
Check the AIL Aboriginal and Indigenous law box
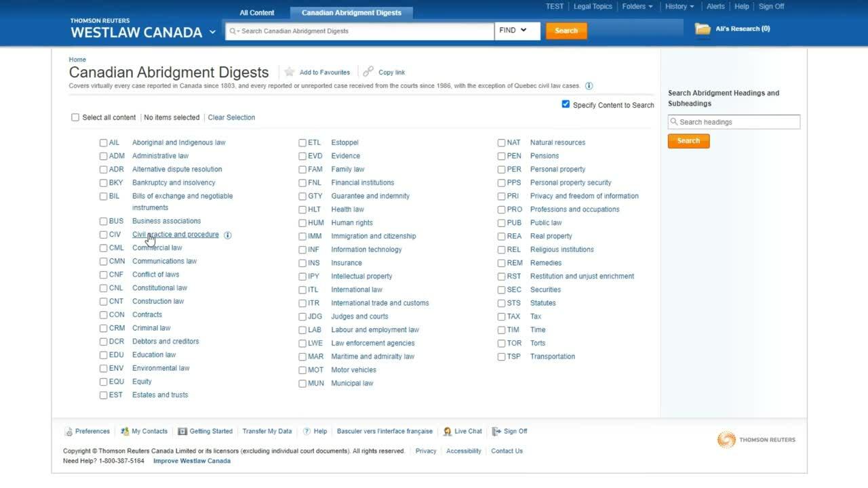coord(103,143)
